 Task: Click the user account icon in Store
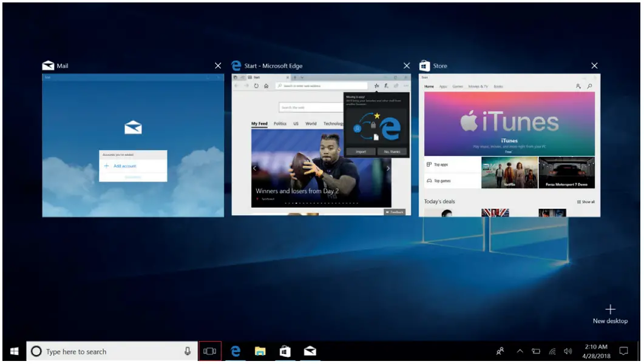click(x=578, y=86)
